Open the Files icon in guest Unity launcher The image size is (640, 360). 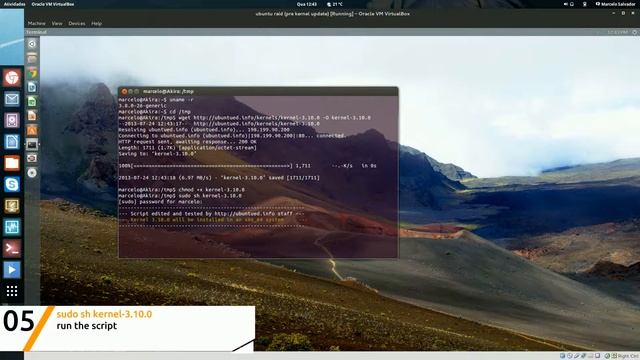pos(32,58)
